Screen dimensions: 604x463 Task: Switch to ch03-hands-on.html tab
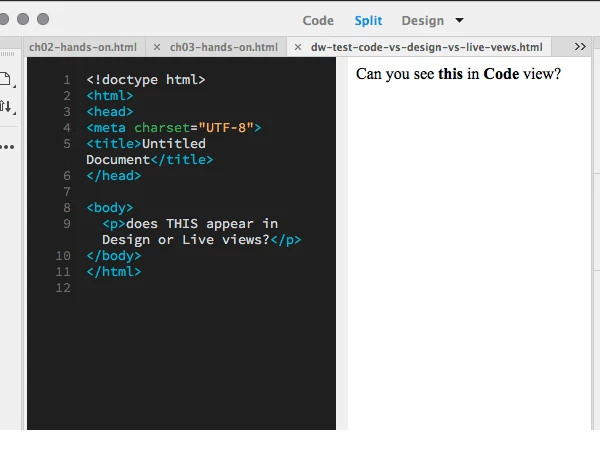[223, 47]
